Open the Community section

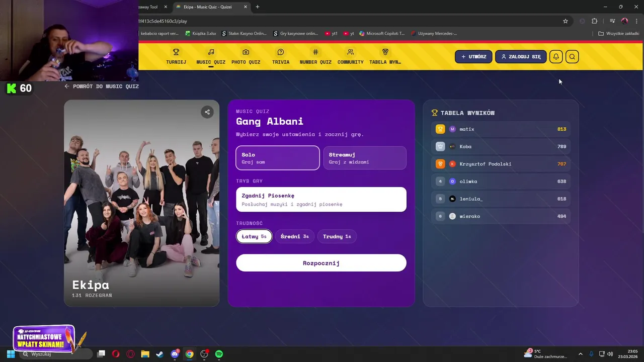click(x=350, y=56)
